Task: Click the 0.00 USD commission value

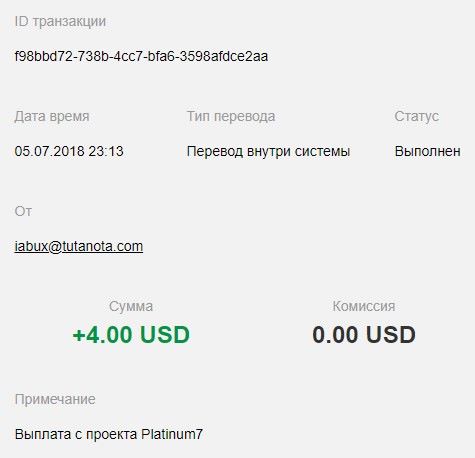Action: [364, 335]
